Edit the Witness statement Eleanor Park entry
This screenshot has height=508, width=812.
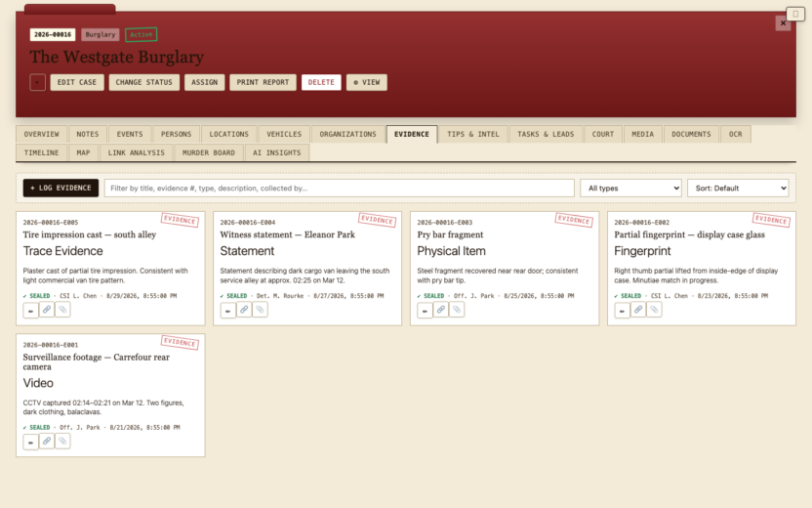[x=227, y=311]
